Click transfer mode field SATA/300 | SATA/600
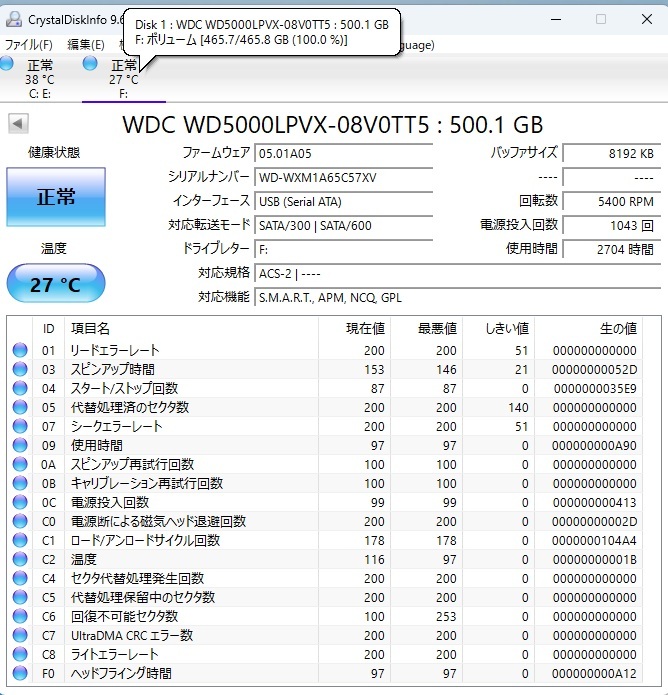This screenshot has height=695, width=668. [344, 225]
